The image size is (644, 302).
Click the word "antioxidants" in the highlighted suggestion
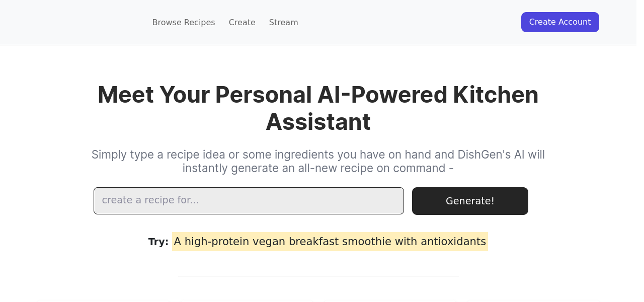pos(453,242)
